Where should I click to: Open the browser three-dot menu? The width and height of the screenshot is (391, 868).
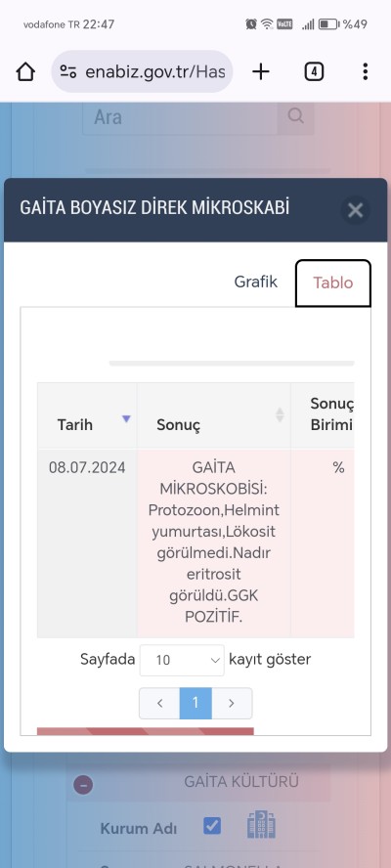click(x=365, y=71)
